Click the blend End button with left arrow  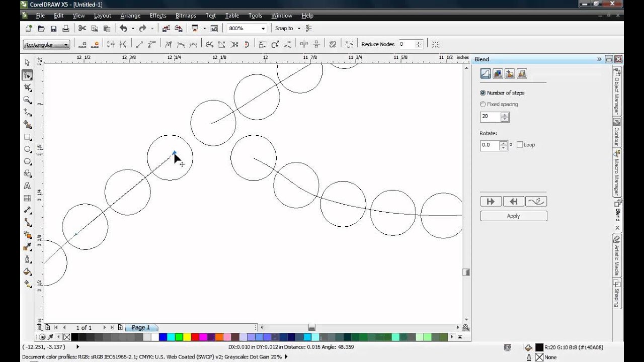pos(513,202)
